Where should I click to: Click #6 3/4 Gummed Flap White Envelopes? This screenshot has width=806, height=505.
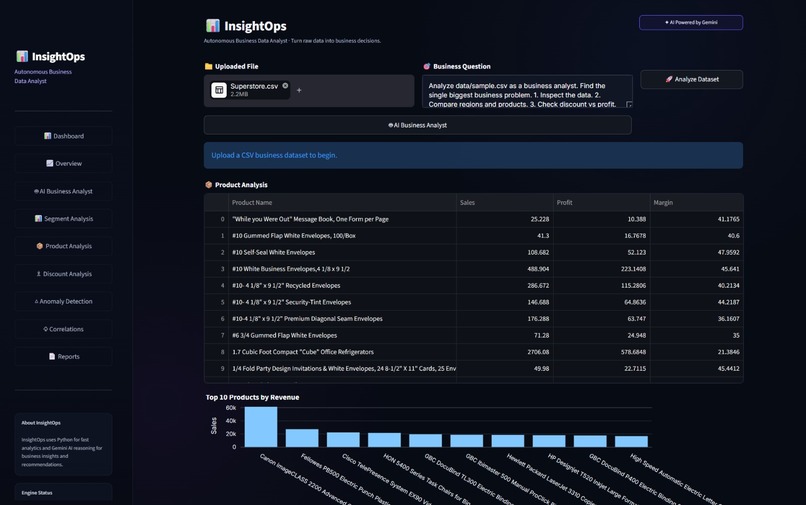(284, 335)
